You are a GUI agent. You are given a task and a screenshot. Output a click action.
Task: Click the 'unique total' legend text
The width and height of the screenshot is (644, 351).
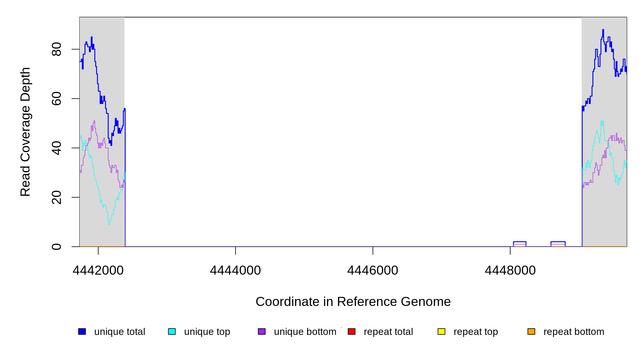(119, 332)
